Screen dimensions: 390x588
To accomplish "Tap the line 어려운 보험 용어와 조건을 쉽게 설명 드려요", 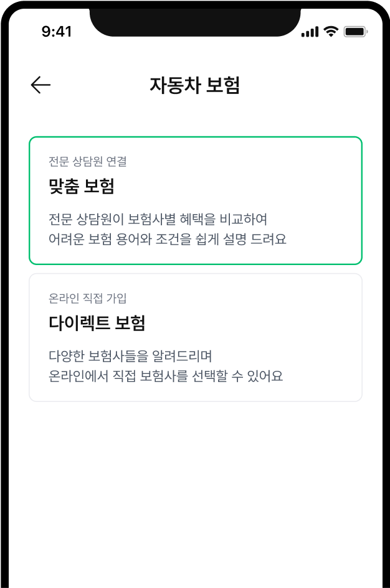I will (x=168, y=239).
